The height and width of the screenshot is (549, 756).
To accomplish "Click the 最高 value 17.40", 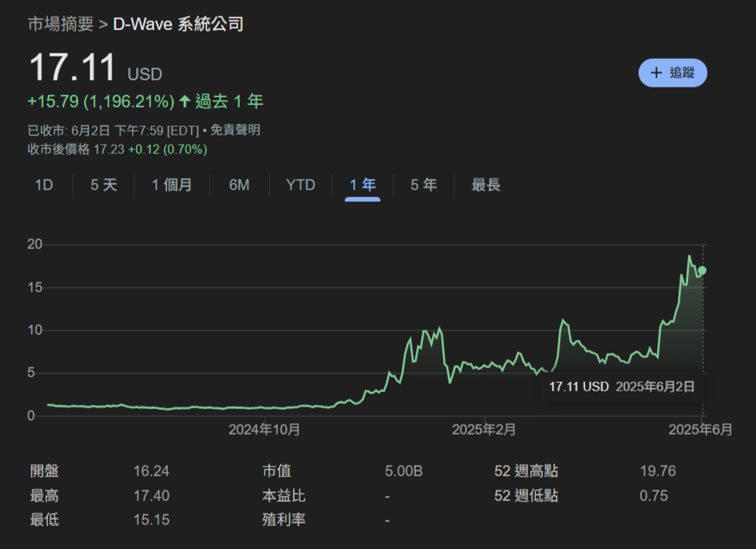I will tap(152, 496).
